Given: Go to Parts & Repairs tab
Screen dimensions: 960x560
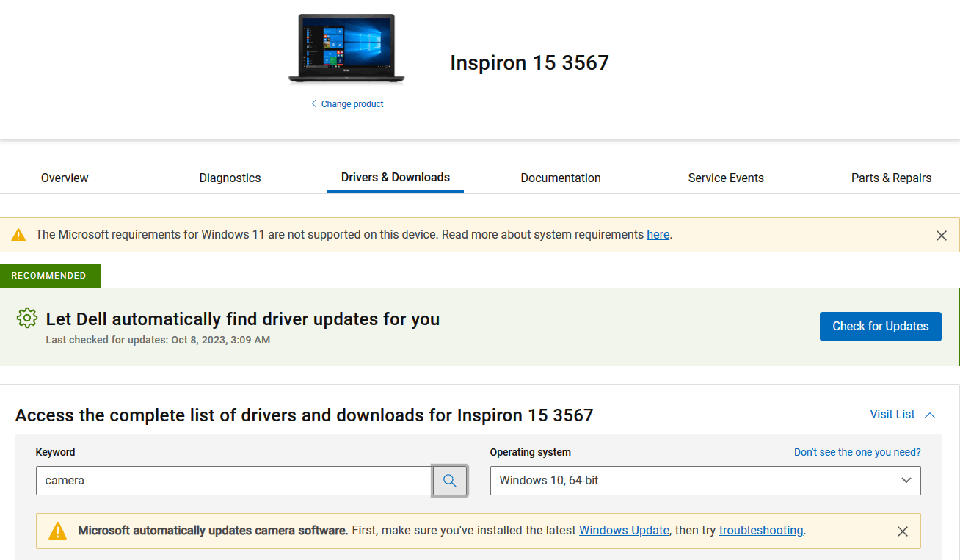Looking at the screenshot, I should pos(891,178).
